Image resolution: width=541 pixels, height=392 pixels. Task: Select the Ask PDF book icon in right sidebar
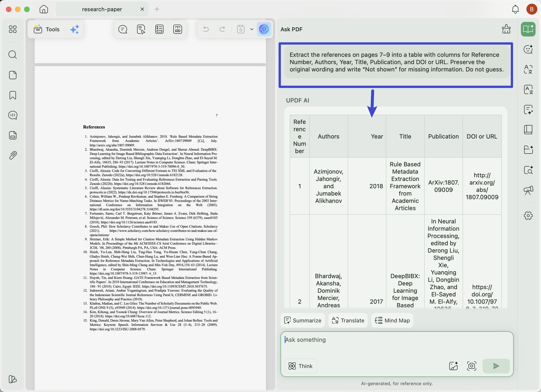(528, 29)
